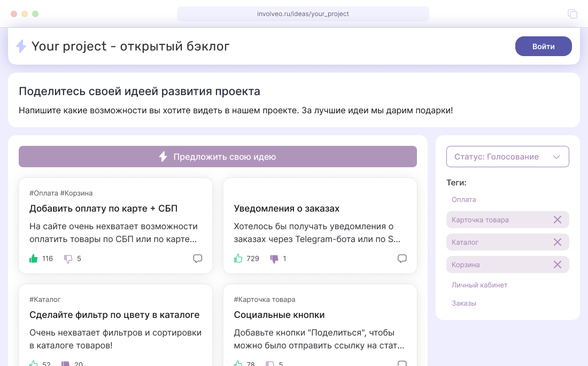Click the involveo.ru address bar

303,14
